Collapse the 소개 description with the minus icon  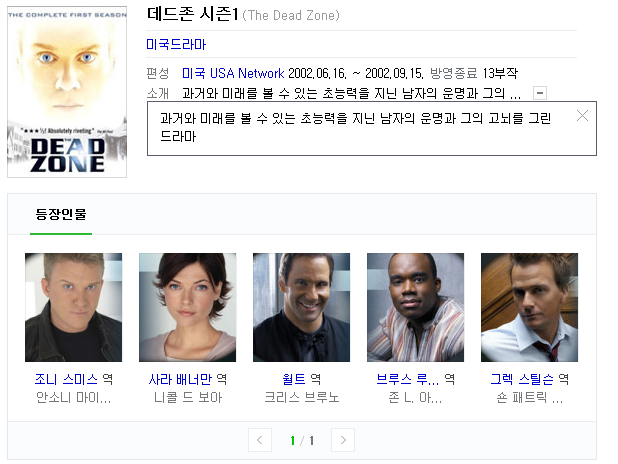[540, 93]
